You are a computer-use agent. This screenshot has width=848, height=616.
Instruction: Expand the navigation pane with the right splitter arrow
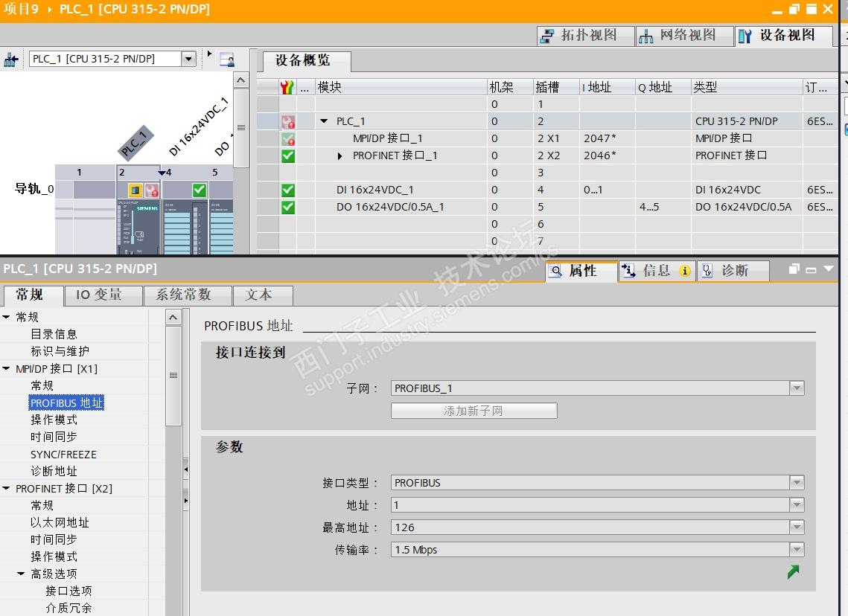[186, 501]
